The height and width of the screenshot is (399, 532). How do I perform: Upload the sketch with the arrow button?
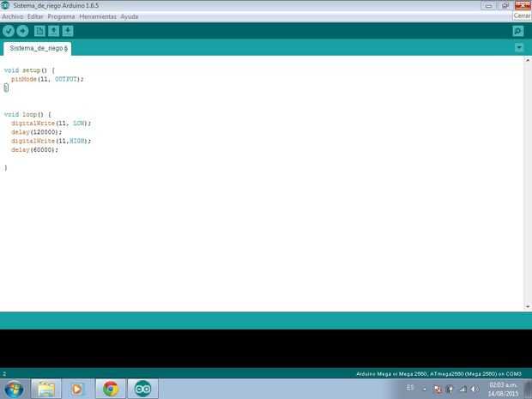click(22, 31)
